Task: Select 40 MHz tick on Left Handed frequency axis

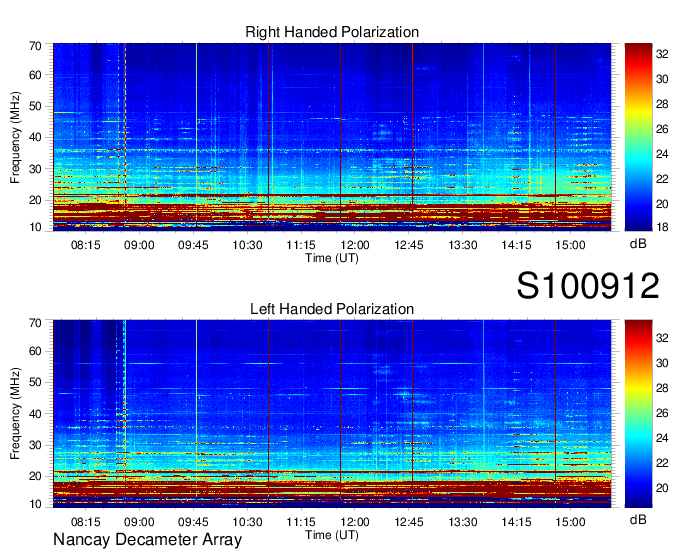Action: pos(35,414)
